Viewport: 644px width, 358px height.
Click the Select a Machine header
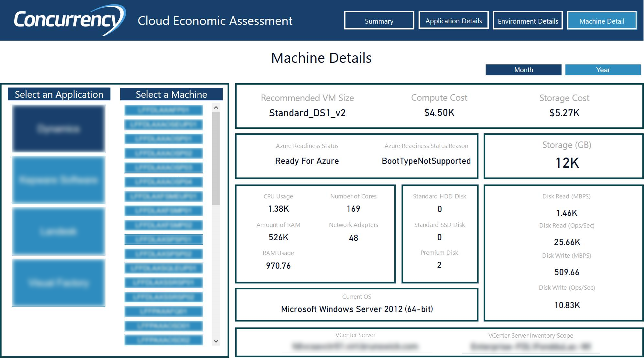[x=171, y=94]
